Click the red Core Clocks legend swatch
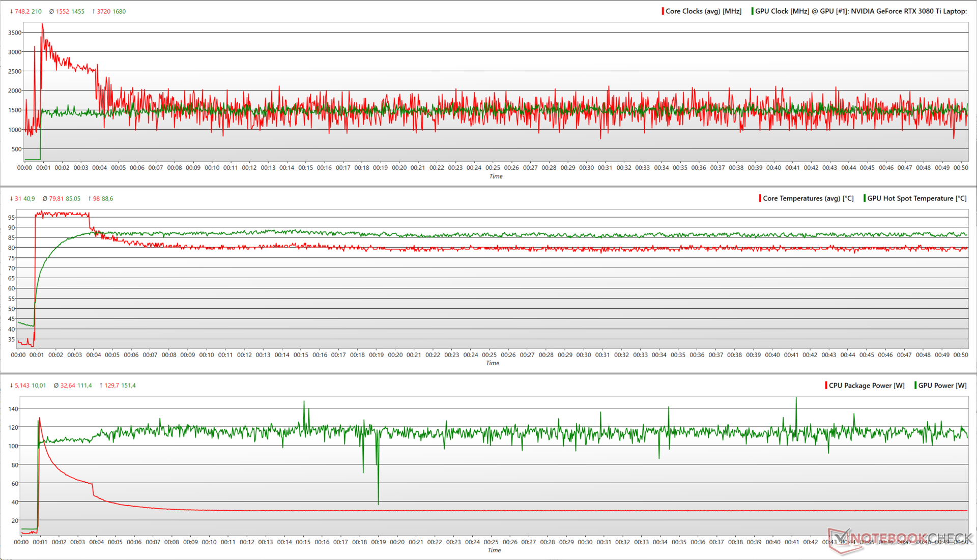This screenshot has width=977, height=560. click(x=663, y=11)
